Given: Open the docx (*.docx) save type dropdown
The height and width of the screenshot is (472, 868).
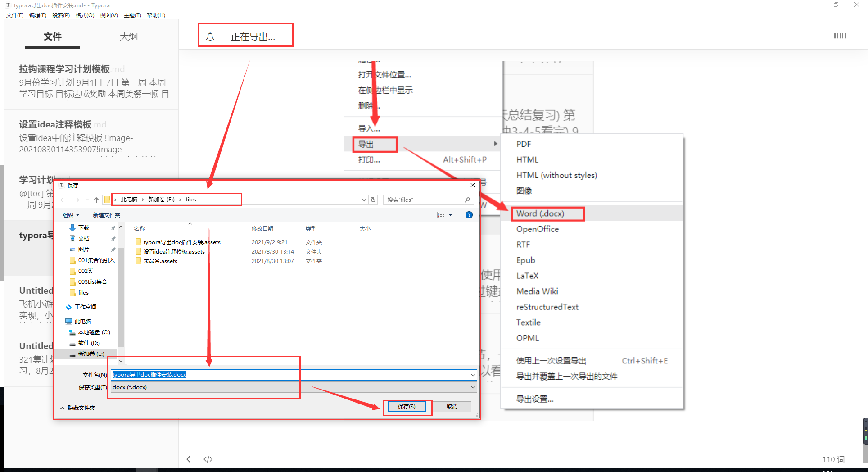Looking at the screenshot, I should pyautogui.click(x=472, y=387).
